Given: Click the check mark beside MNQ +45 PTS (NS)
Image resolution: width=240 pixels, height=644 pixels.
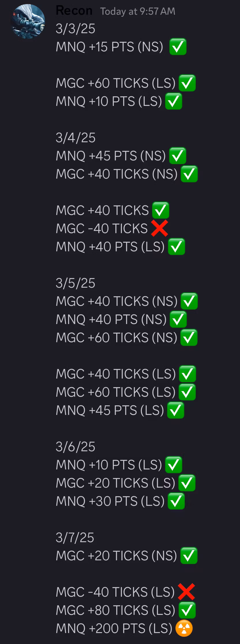Looking at the screenshot, I should pyautogui.click(x=177, y=156).
